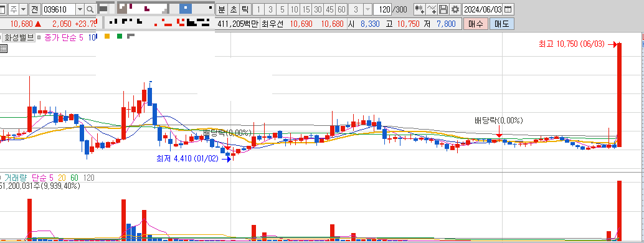Open the calendar date picker icon
This screenshot has height=243, width=644.
point(508,9)
